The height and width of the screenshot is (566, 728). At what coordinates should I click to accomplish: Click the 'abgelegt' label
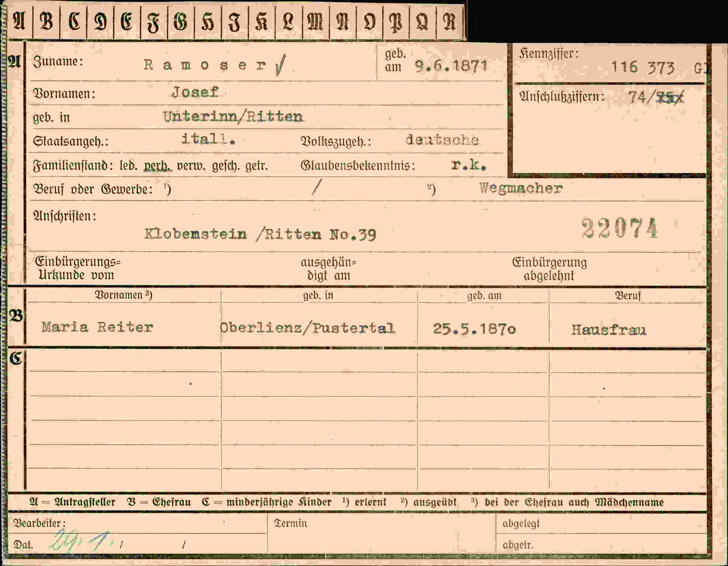pos(521,524)
